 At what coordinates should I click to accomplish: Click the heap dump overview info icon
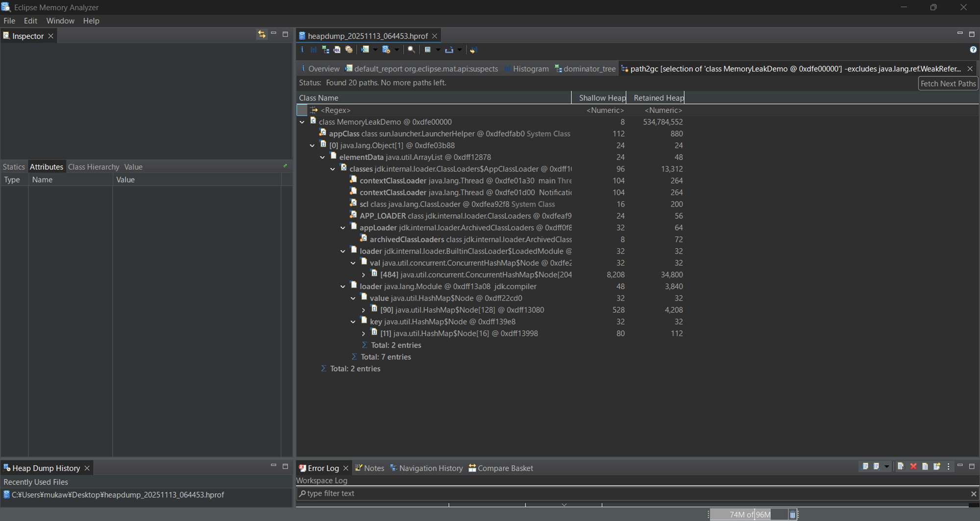pyautogui.click(x=302, y=50)
